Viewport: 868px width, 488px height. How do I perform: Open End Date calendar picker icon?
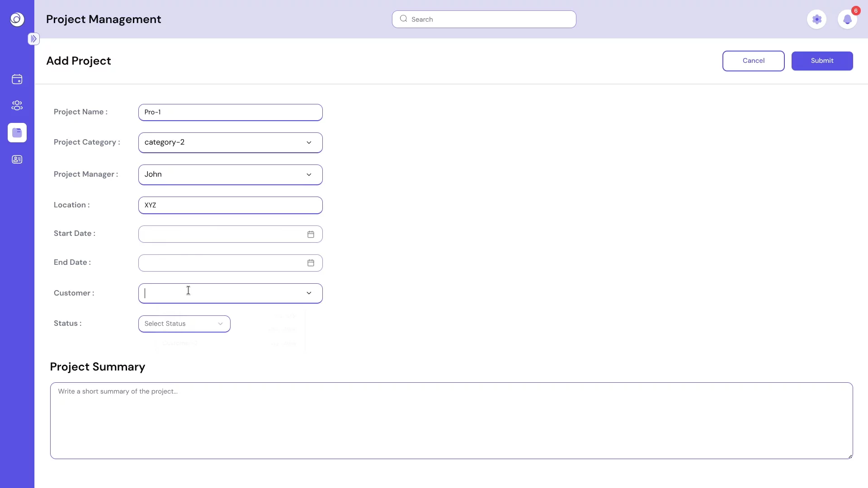pyautogui.click(x=311, y=263)
